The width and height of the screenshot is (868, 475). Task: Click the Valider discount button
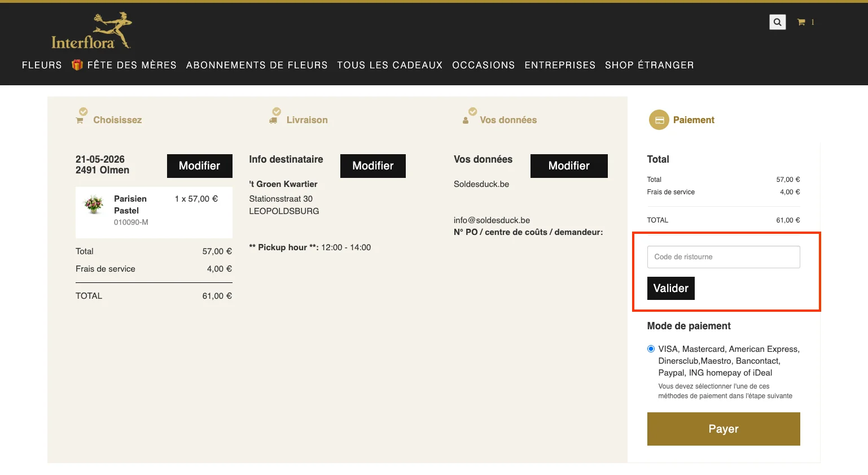click(x=671, y=288)
